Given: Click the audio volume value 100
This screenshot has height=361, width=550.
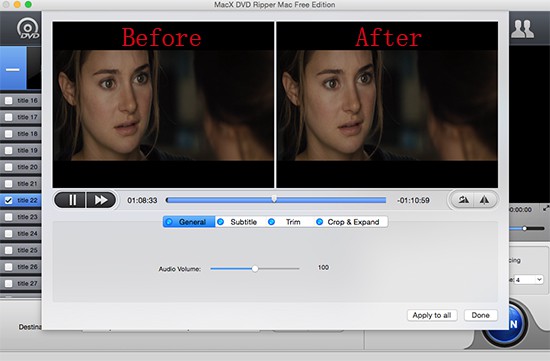Looking at the screenshot, I should [x=323, y=267].
